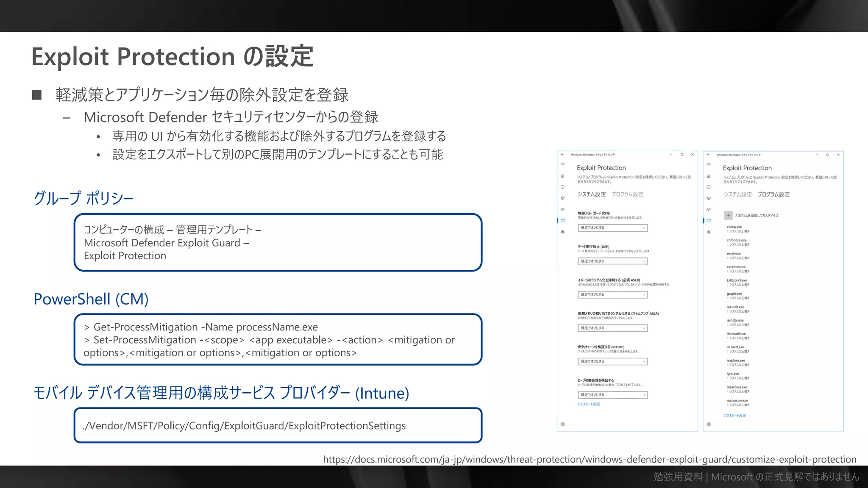Click エクスポート設定 link in left window
Image resolution: width=868 pixels, height=488 pixels.
click(589, 404)
